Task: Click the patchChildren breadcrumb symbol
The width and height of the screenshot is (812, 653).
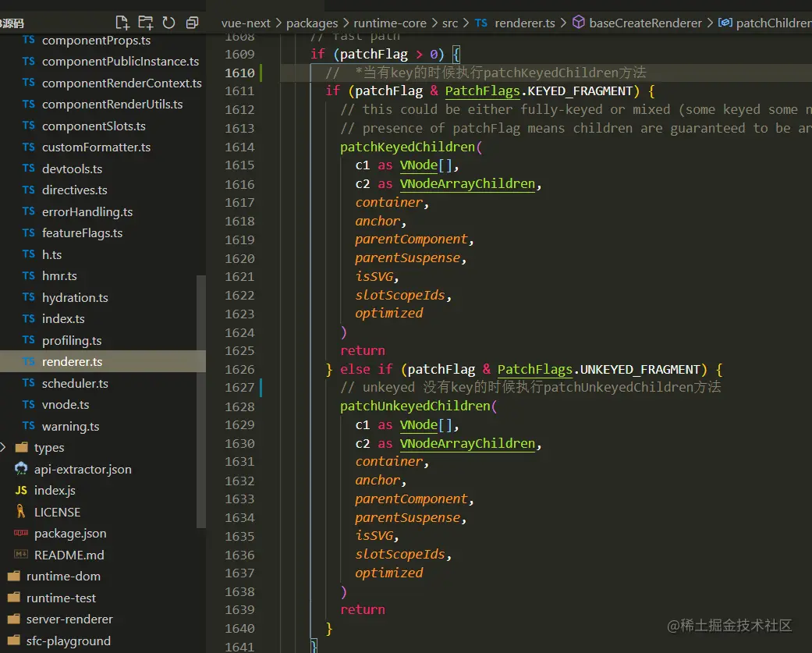Action: 774,23
